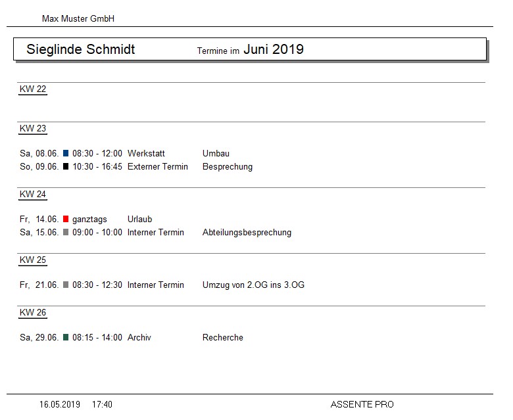
Task: Click the KW 26 week heading
Action: [x=33, y=313]
